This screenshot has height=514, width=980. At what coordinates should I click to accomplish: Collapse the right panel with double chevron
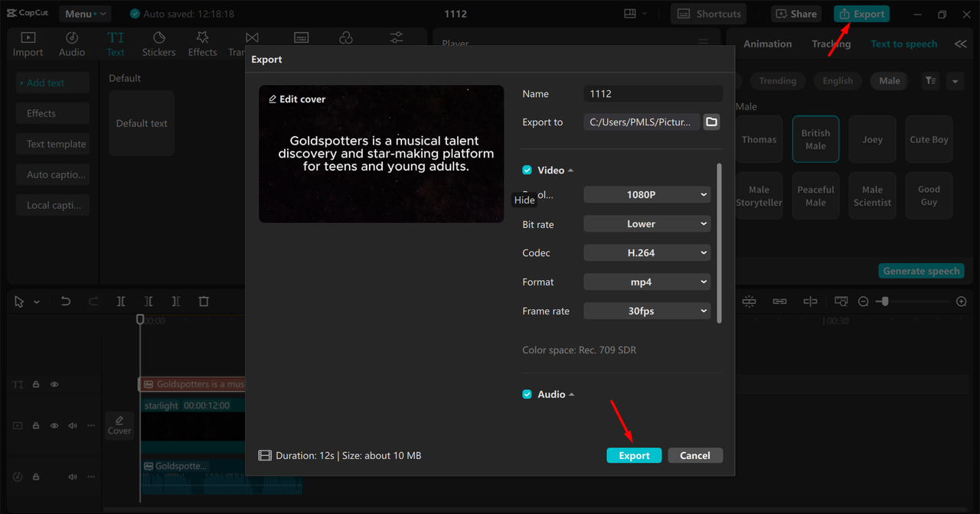pos(960,44)
